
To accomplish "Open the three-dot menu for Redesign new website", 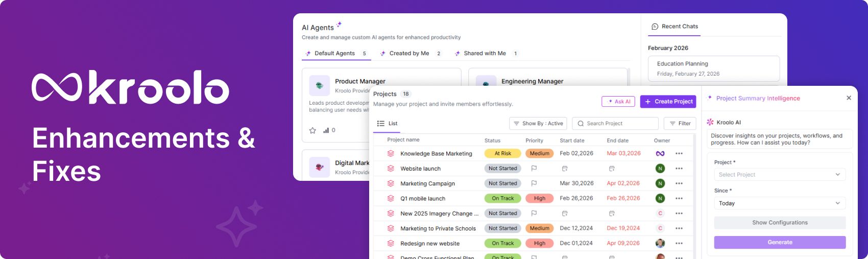I will click(x=679, y=243).
